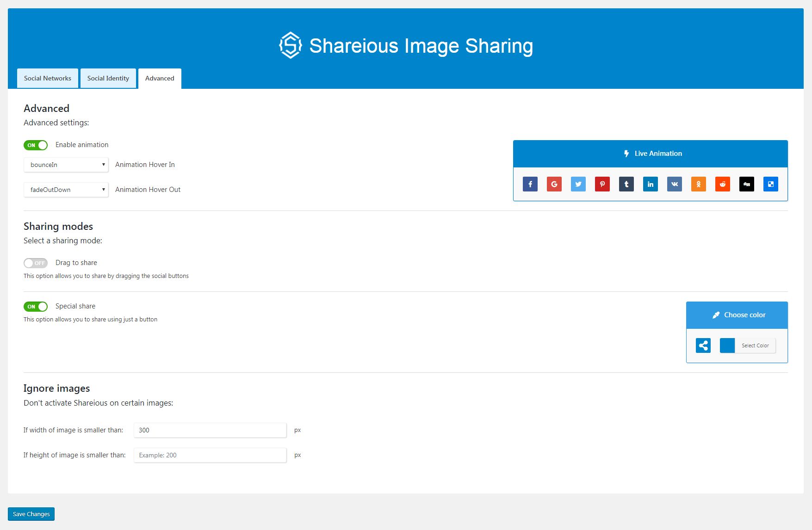Click the Animation Hover Out label
812x530 pixels.
click(x=148, y=190)
